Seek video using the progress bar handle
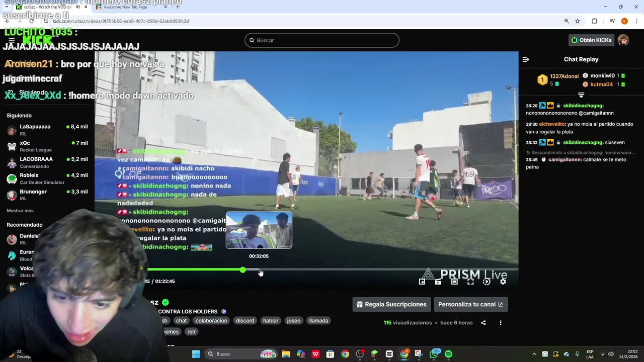 243,270
